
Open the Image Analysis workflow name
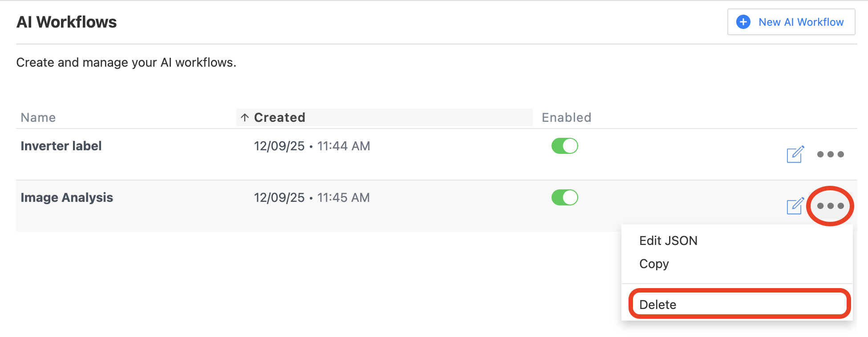[x=67, y=197]
